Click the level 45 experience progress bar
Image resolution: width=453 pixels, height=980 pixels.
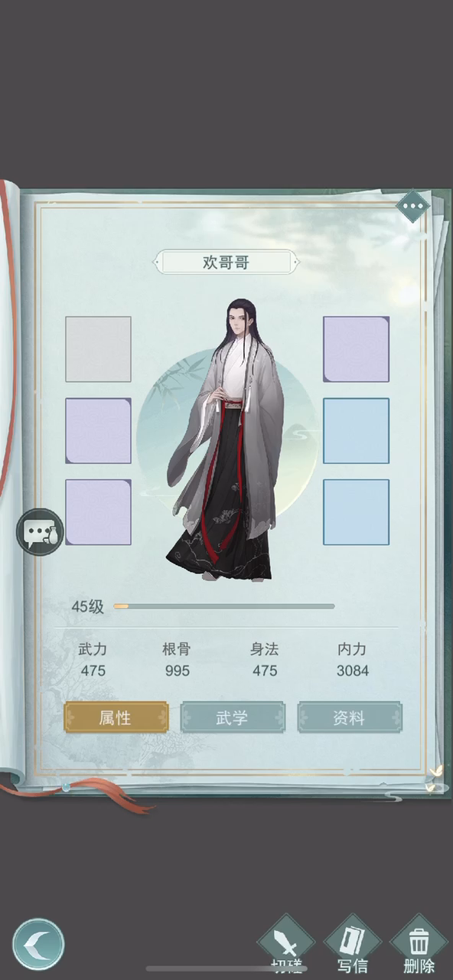click(x=224, y=606)
